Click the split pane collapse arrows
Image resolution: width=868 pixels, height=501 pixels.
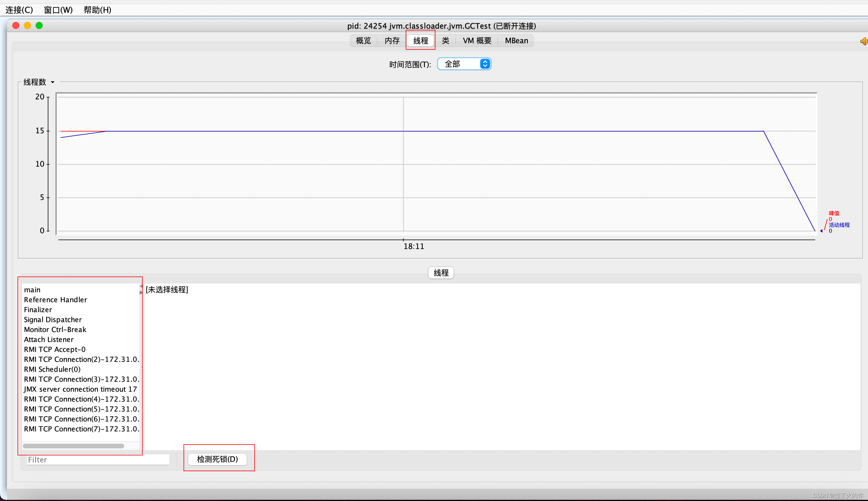coord(141,289)
